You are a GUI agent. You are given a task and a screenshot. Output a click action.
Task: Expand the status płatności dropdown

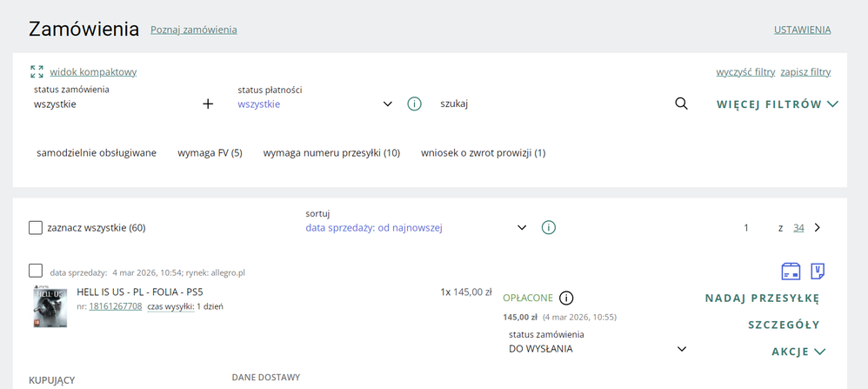(x=387, y=104)
